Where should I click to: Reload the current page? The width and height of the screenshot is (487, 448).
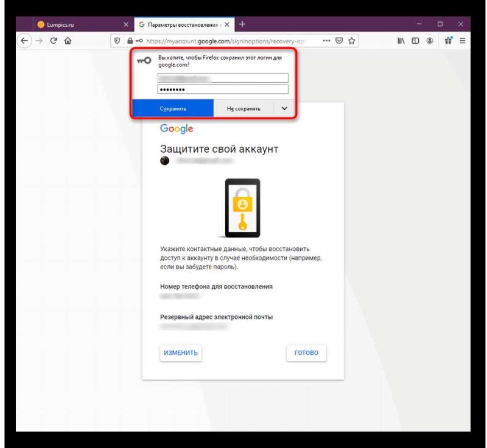click(x=54, y=41)
